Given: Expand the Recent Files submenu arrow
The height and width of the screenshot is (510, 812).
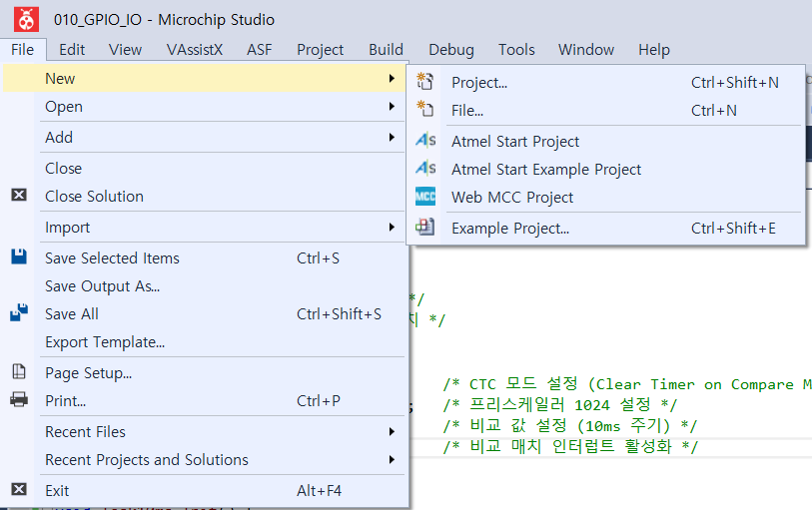Looking at the screenshot, I should tap(393, 431).
